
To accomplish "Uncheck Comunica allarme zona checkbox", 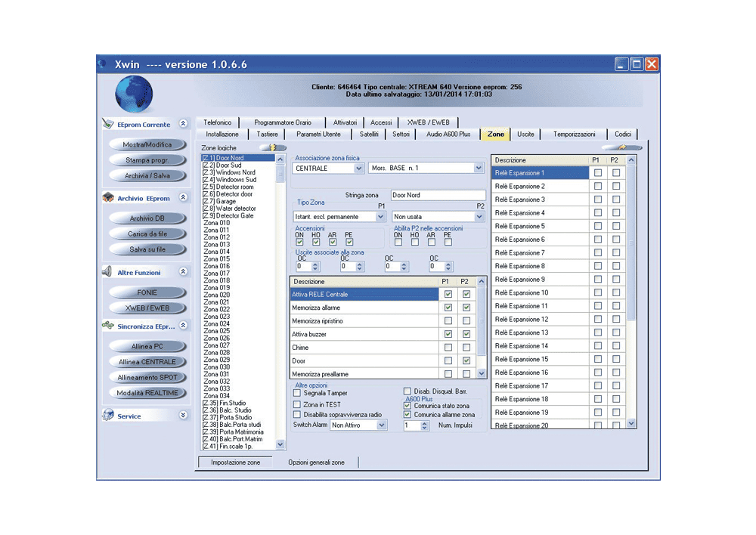I will point(407,415).
